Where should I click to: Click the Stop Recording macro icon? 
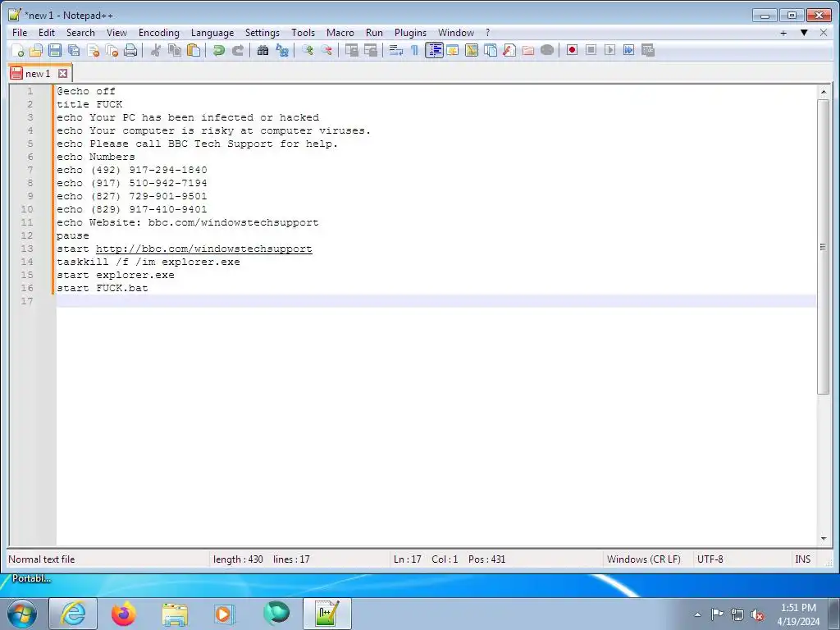pyautogui.click(x=591, y=50)
